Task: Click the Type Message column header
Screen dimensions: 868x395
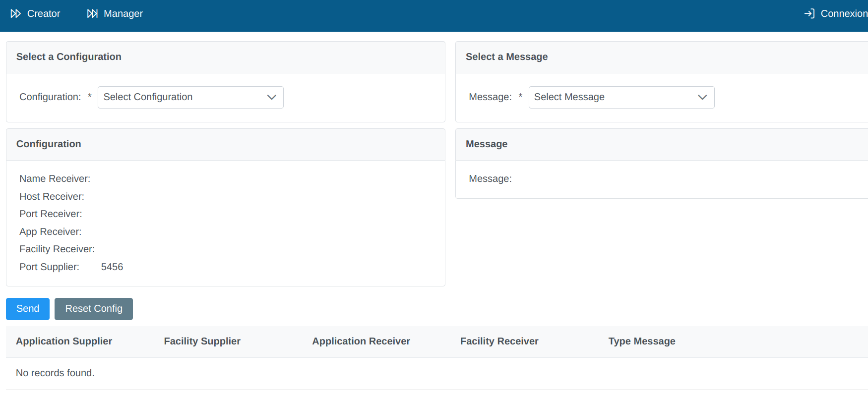Action: 641,341
